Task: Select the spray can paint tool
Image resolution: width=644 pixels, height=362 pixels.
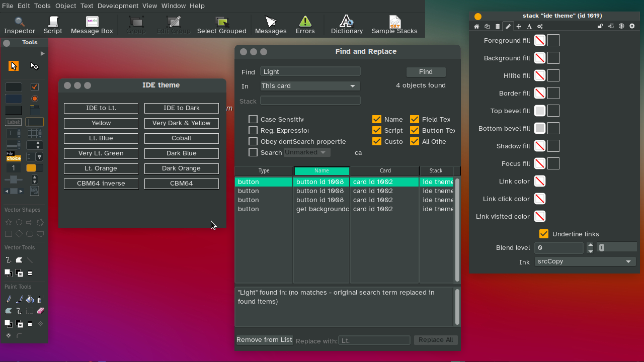Action: pyautogui.click(x=41, y=299)
